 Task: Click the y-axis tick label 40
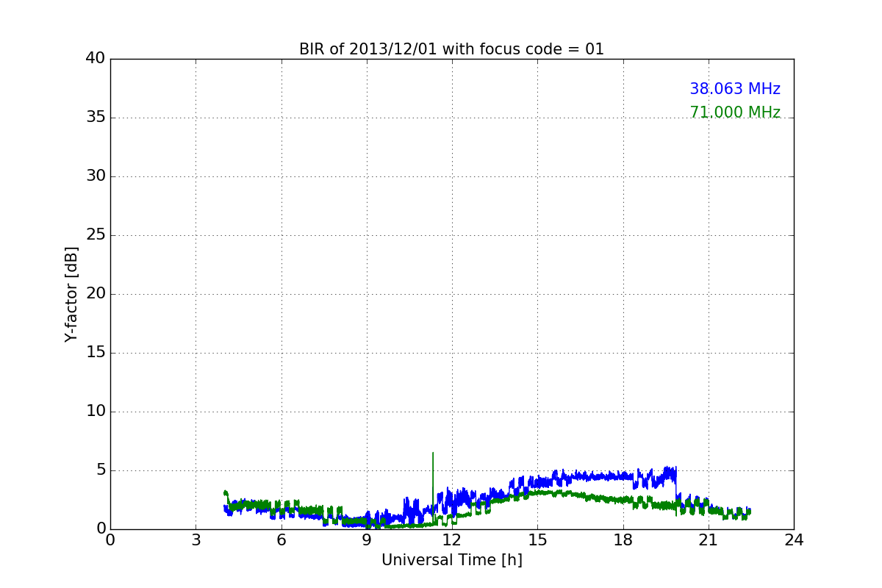(96, 59)
